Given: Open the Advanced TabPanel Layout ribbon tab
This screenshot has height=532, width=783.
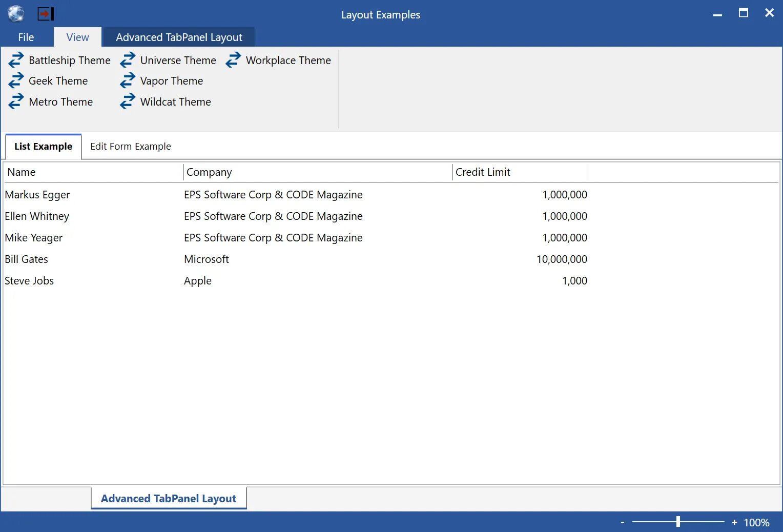Looking at the screenshot, I should 179,37.
